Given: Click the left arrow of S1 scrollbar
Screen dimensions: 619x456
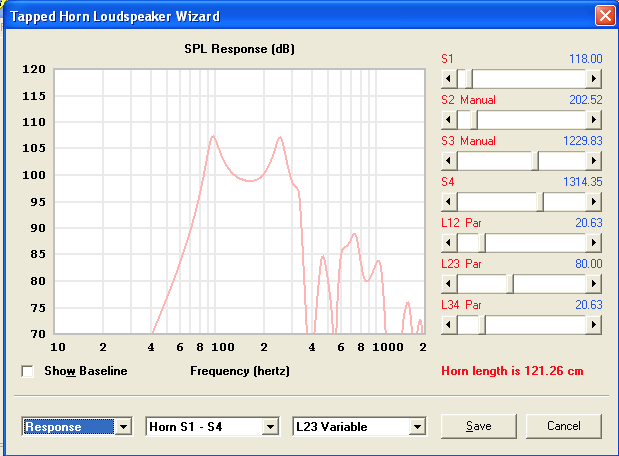Looking at the screenshot, I should (449, 79).
